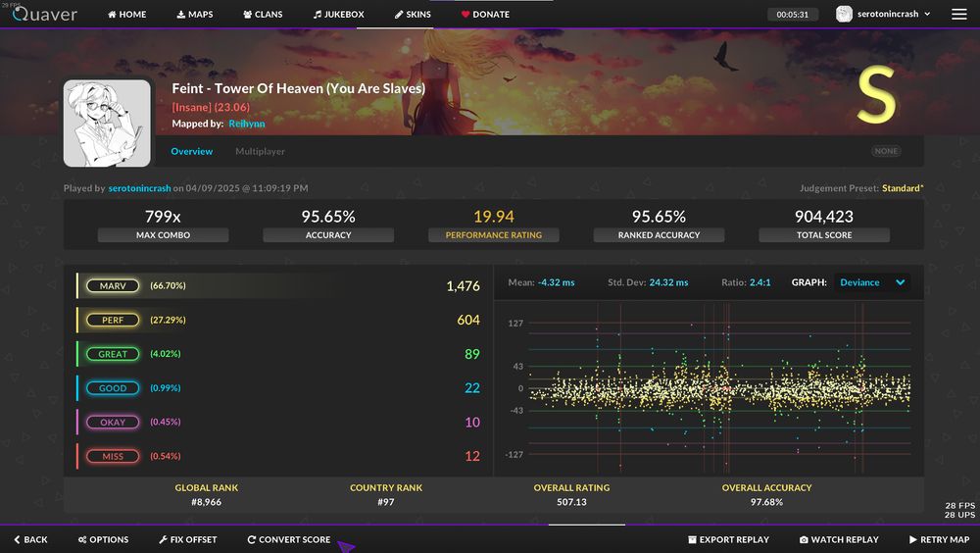The image size is (980, 553).
Task: Click the song title Feint - Tower Of Heaven
Action: coord(299,89)
